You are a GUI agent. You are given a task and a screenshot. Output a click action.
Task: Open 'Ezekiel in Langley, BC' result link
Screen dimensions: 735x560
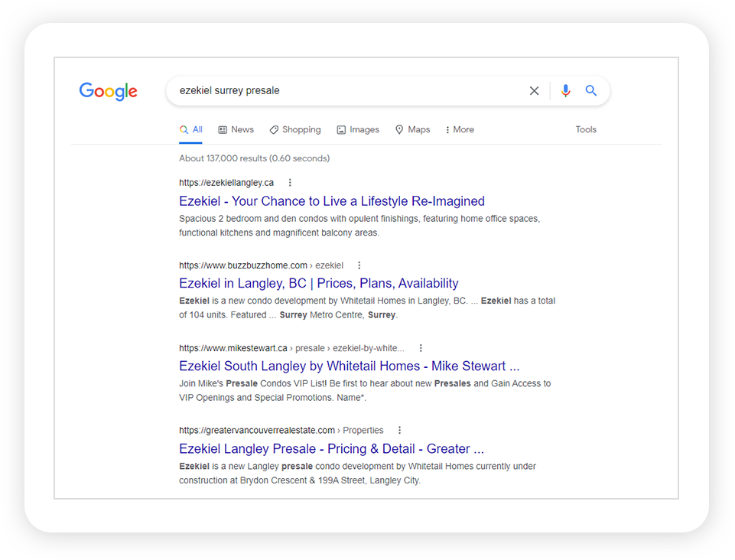(319, 283)
